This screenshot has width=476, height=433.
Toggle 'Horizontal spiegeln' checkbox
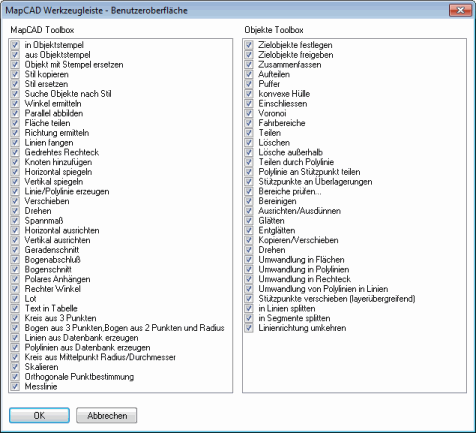[15, 172]
